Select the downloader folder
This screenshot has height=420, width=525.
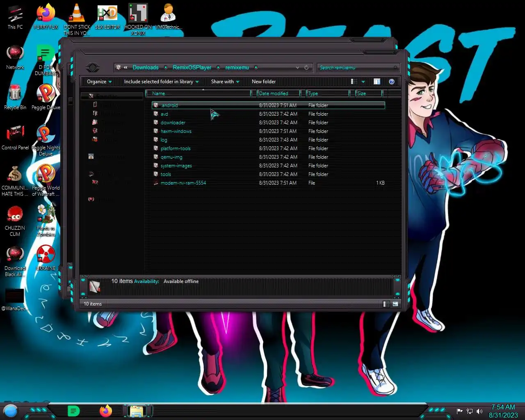click(268, 123)
